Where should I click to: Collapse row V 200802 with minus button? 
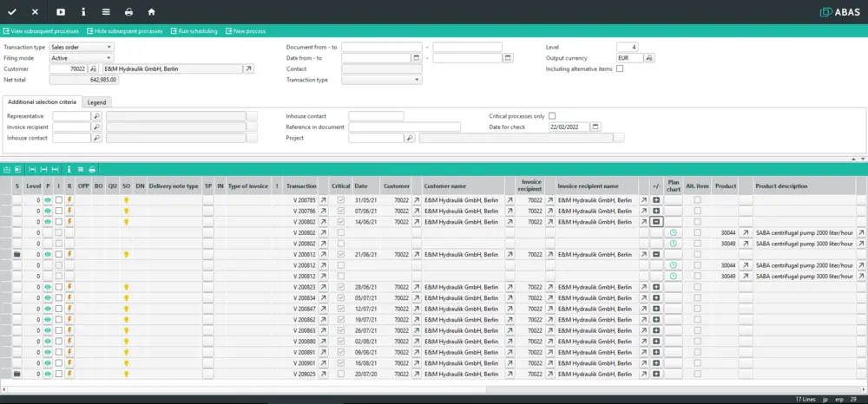(656, 222)
